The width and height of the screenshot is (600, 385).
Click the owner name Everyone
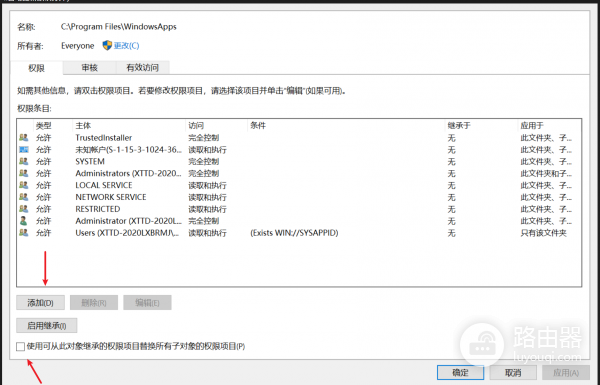click(77, 46)
